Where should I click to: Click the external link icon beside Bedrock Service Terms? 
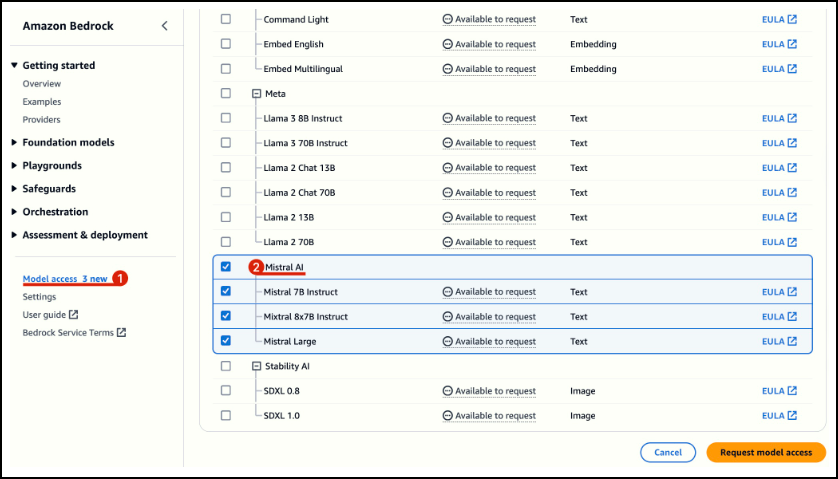tap(121, 333)
